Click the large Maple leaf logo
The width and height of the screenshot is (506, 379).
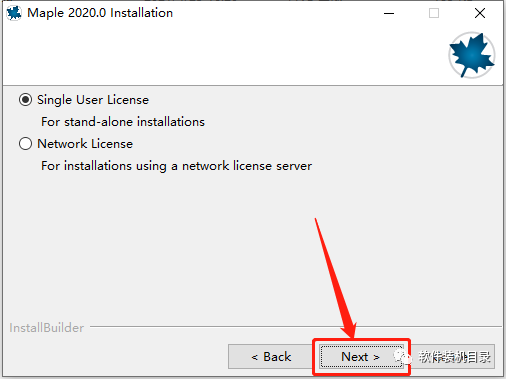[472, 55]
